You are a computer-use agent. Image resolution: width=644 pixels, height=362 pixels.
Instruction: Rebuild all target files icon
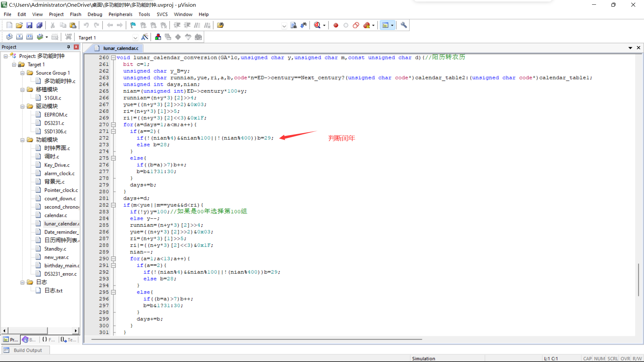[x=30, y=37]
